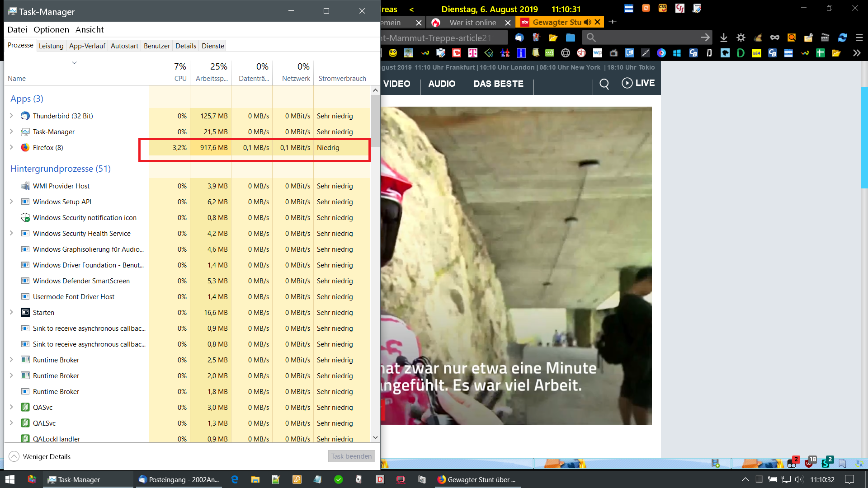Screen dimensions: 868x488
Task: Click the LIVE play circle icon
Action: [627, 83]
